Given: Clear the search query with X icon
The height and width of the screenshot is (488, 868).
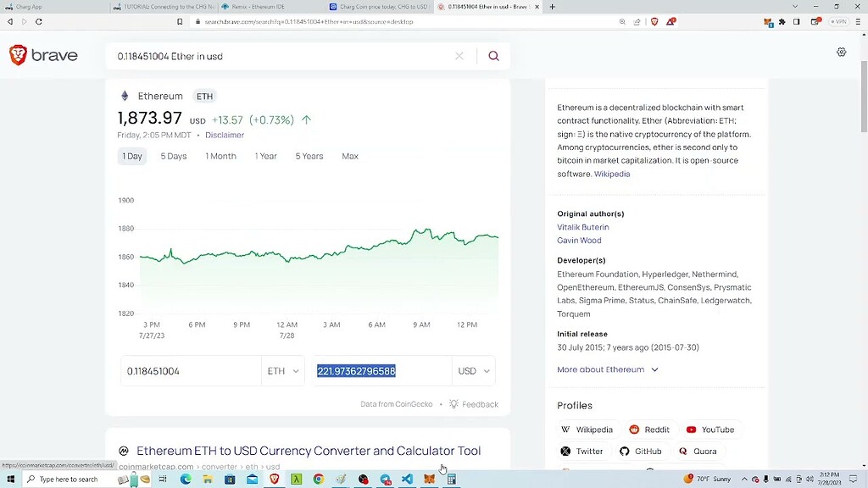Looking at the screenshot, I should tap(459, 56).
